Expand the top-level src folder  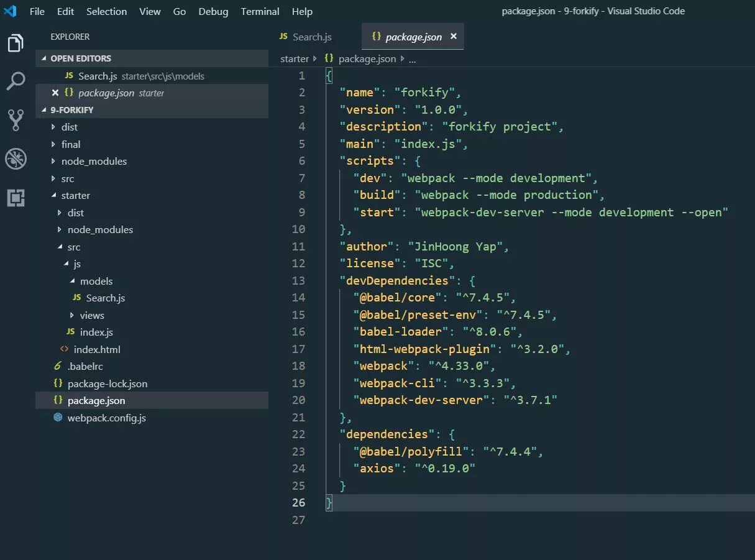68,178
